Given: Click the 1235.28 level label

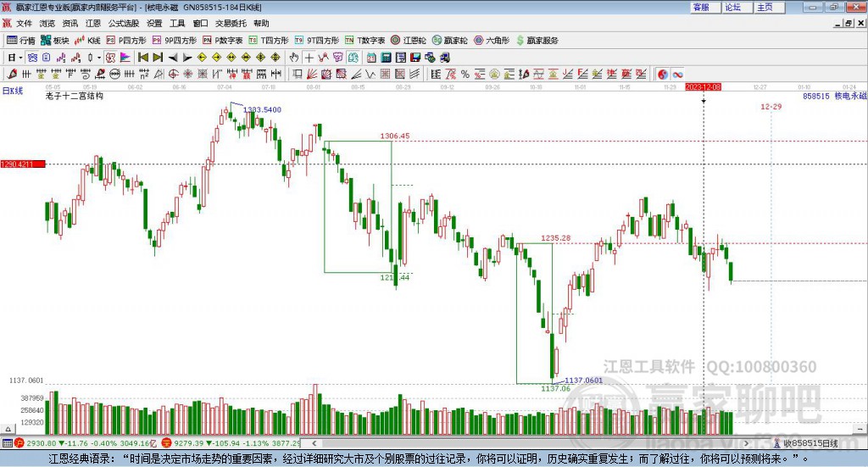Looking at the screenshot, I should 556,238.
